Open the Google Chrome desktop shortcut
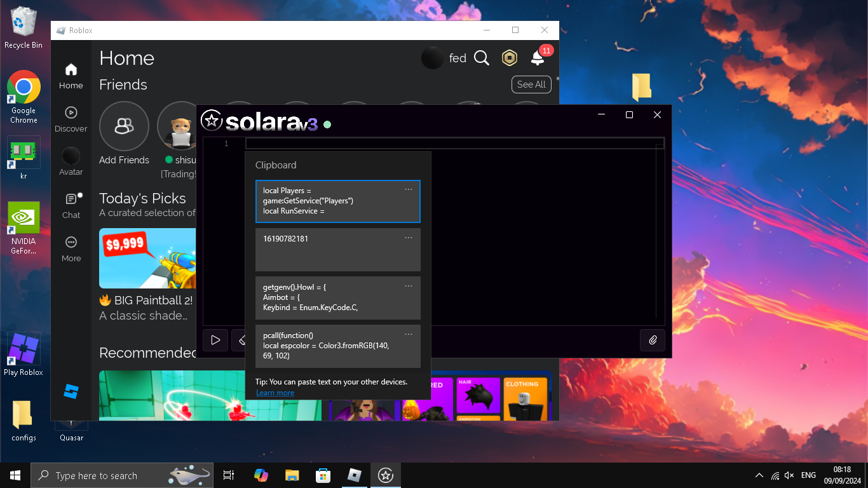868x488 pixels. [24, 97]
